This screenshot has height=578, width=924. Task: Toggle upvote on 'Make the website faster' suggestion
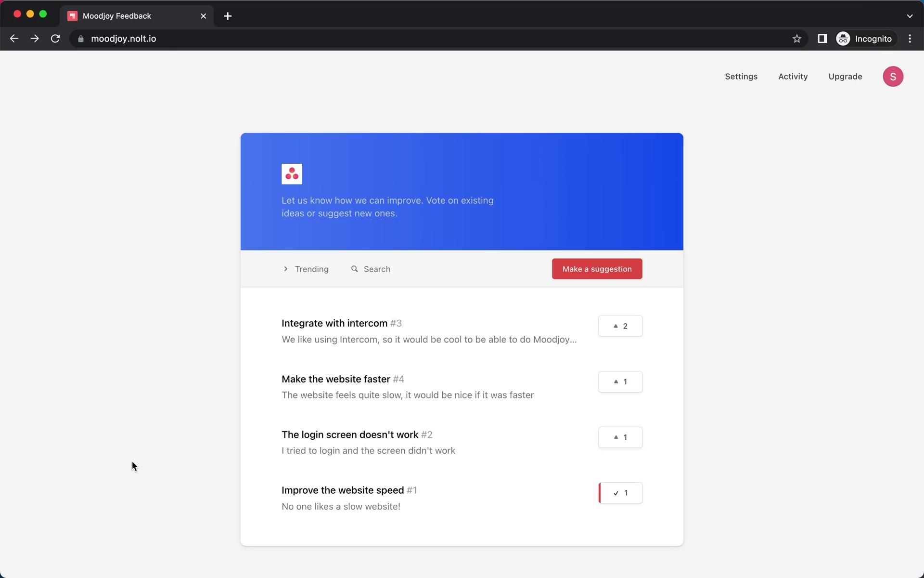pos(620,381)
